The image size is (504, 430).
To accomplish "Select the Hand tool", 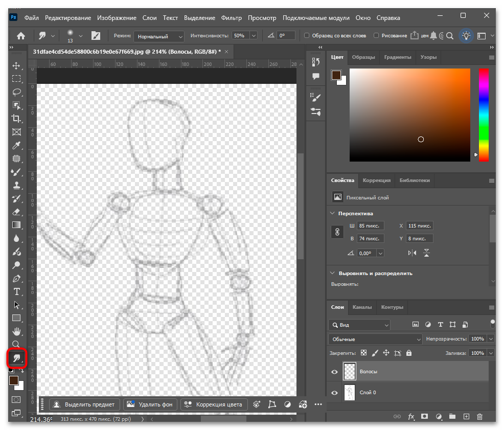I will tap(16, 331).
